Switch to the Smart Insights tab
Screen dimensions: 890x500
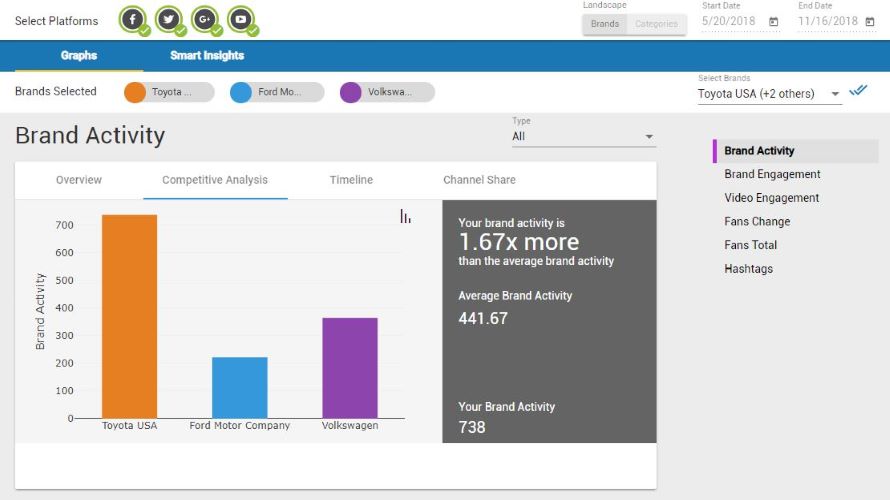(207, 56)
